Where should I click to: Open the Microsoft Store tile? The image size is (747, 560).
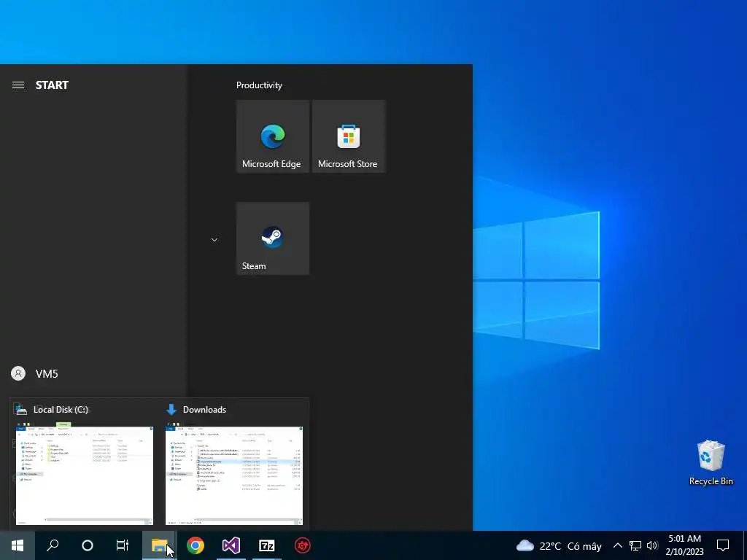pos(348,136)
